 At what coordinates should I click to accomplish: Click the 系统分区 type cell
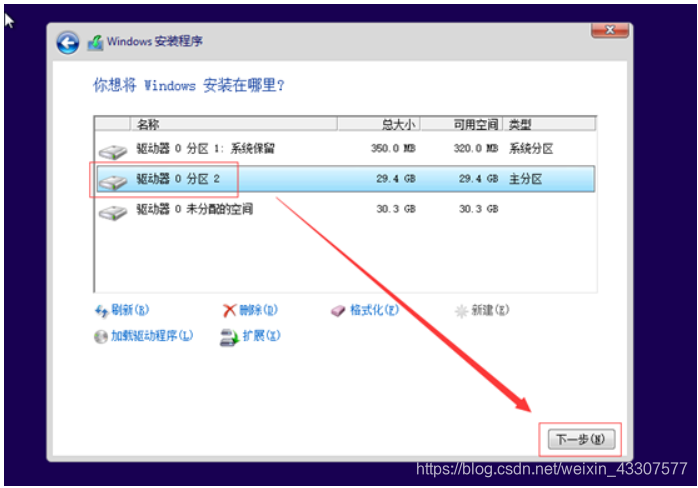coord(531,148)
